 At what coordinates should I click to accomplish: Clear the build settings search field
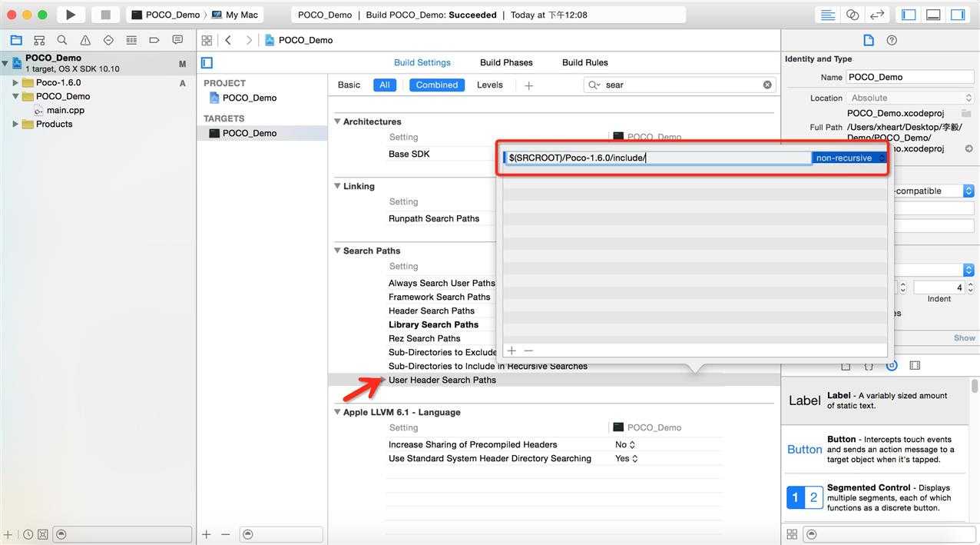[767, 85]
